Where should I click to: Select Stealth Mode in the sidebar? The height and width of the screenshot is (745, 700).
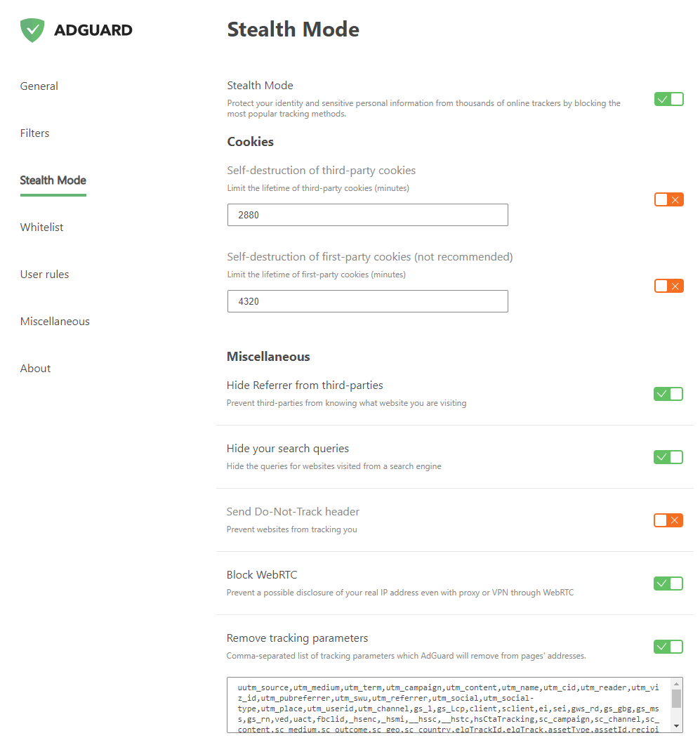pyautogui.click(x=53, y=180)
